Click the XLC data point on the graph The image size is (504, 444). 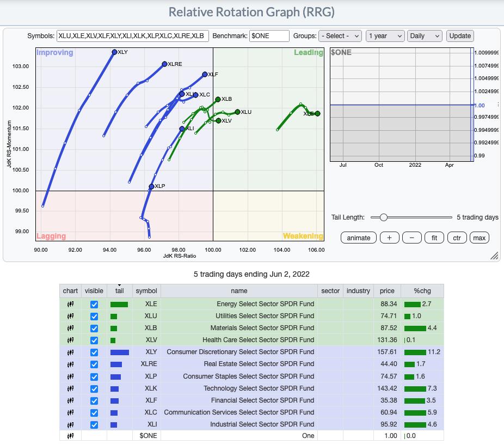click(196, 95)
